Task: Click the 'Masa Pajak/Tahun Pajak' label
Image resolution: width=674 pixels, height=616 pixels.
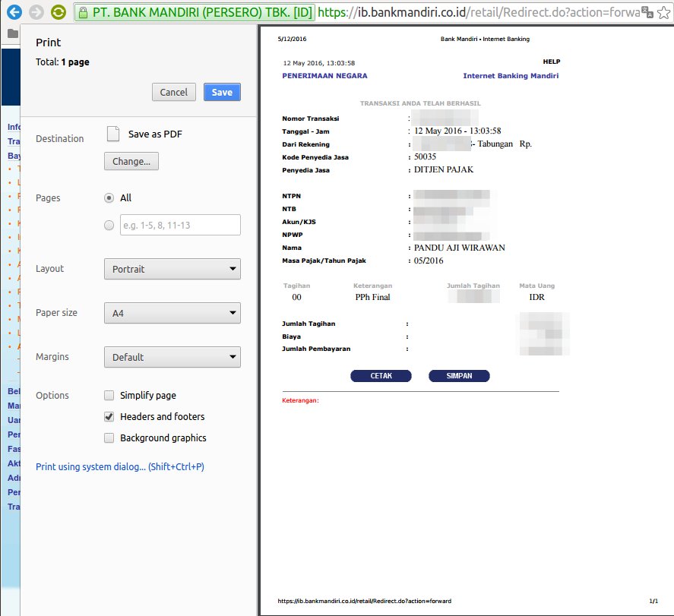Action: click(x=324, y=261)
